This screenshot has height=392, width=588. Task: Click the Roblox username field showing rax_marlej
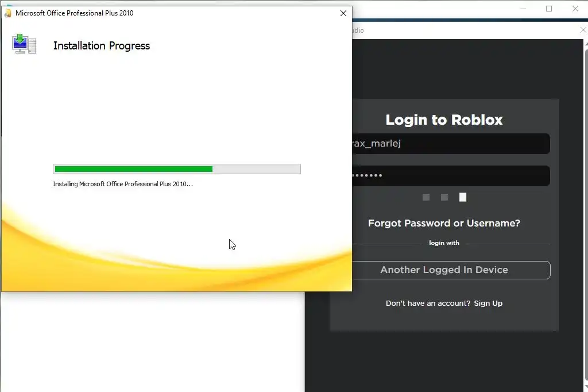451,144
